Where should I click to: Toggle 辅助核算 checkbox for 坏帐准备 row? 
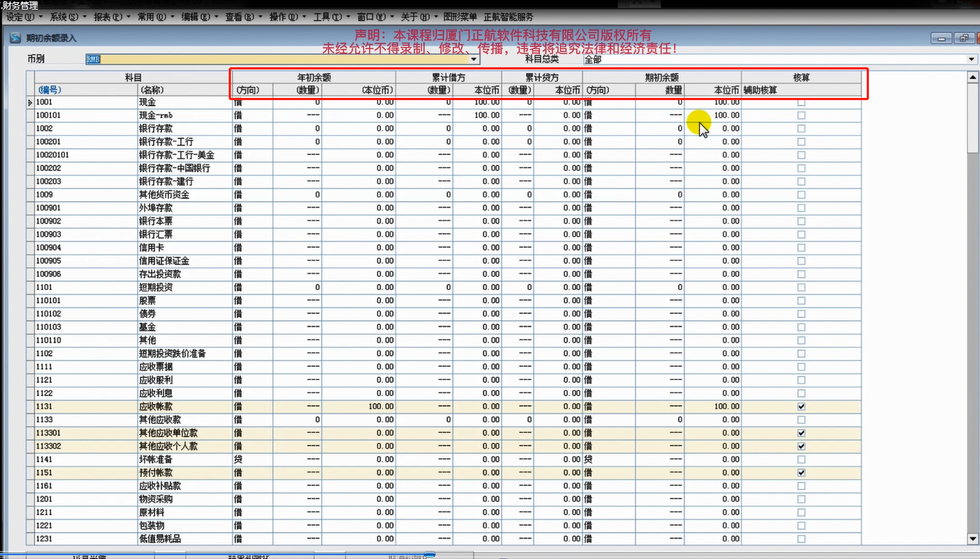tap(802, 460)
